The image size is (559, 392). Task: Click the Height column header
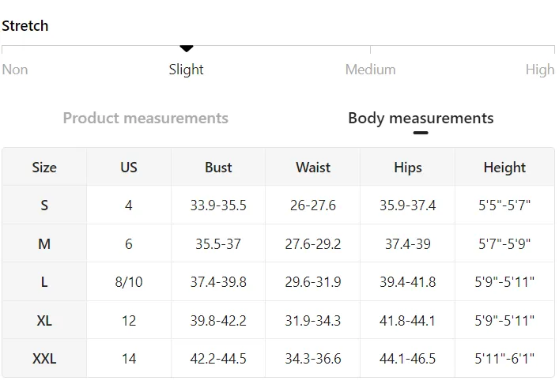click(x=504, y=167)
